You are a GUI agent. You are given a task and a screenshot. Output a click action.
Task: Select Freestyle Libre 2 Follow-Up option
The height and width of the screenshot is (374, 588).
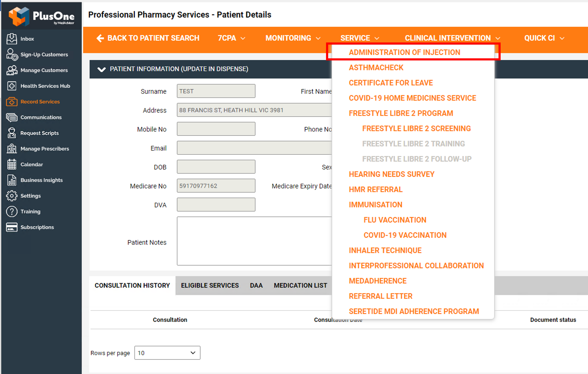(417, 159)
